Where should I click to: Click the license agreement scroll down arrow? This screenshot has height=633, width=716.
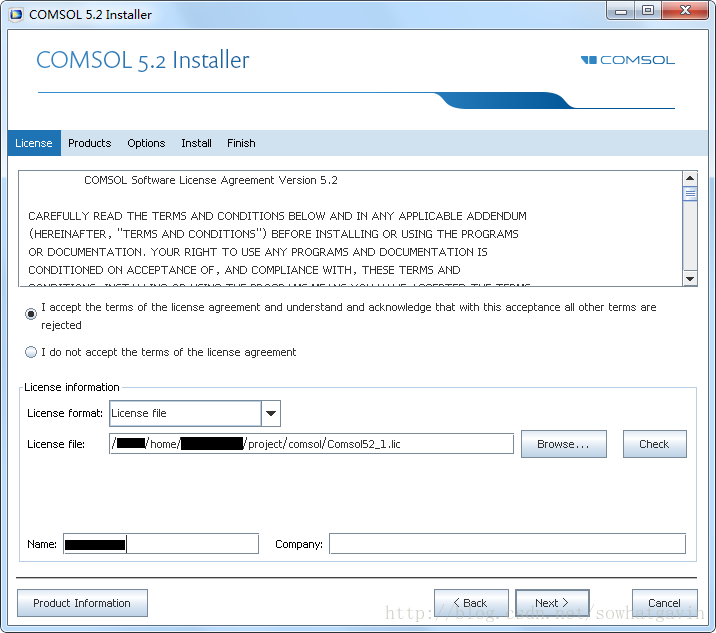[690, 279]
